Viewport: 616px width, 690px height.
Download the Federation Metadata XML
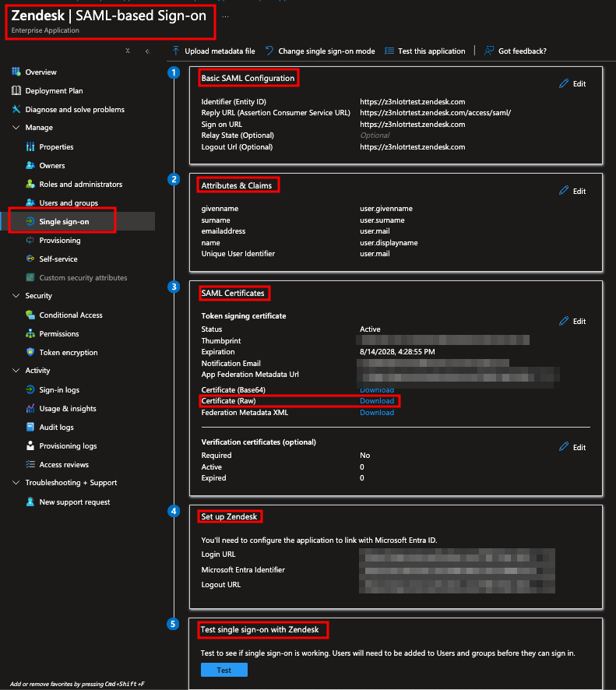(377, 412)
